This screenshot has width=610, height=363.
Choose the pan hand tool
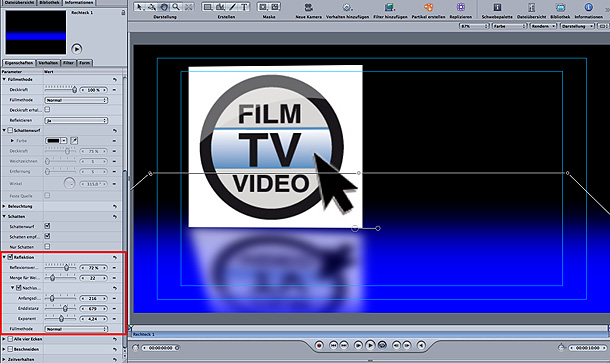tap(164, 7)
